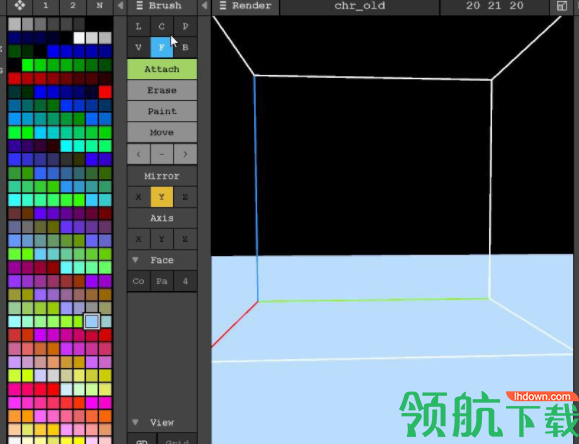Image resolution: width=579 pixels, height=444 pixels.
Task: Select the F face brush mode
Action: point(162,47)
